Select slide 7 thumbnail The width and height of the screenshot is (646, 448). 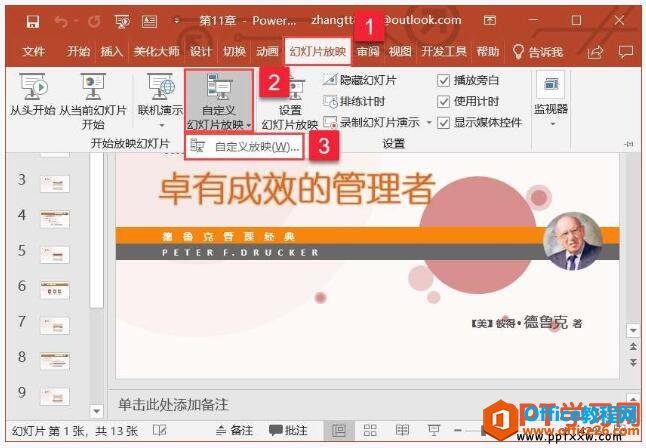(55, 326)
